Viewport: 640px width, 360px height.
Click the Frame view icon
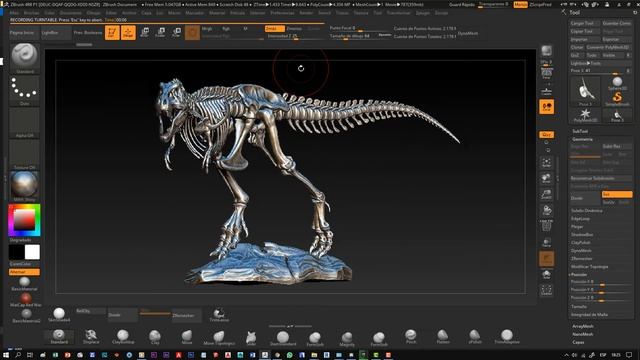point(547,163)
